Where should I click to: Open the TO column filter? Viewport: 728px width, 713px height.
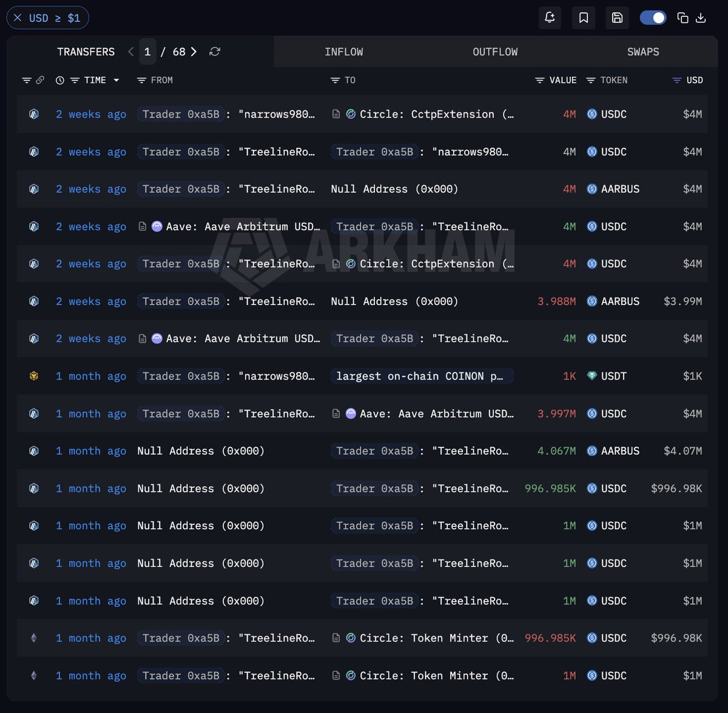tap(335, 80)
